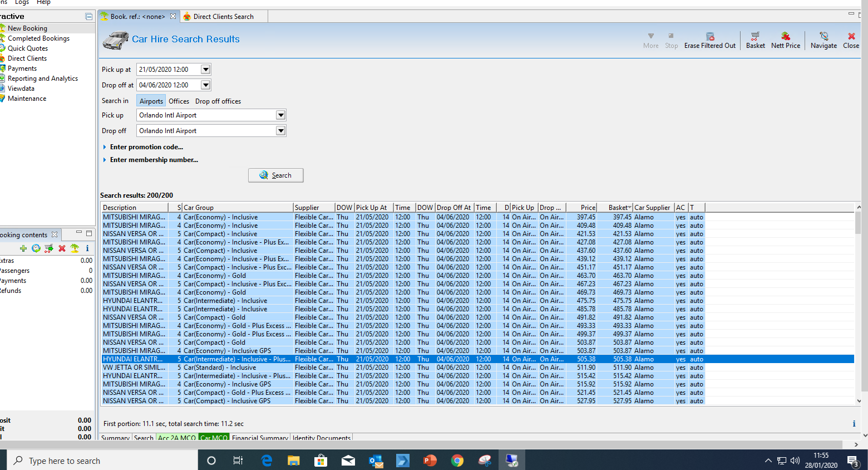Image resolution: width=868 pixels, height=470 pixels.
Task: Click the Search button
Action: click(x=275, y=175)
